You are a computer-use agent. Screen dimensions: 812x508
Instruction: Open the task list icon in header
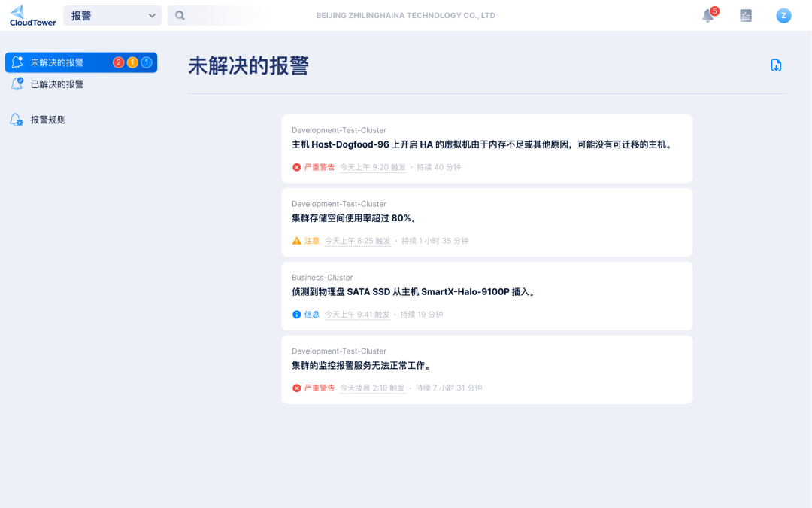pos(746,16)
